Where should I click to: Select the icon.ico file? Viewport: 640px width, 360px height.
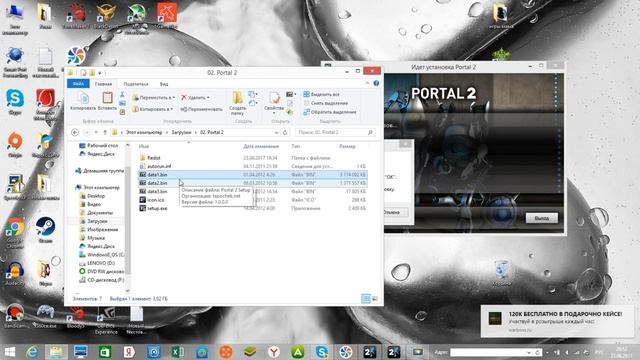[156, 200]
